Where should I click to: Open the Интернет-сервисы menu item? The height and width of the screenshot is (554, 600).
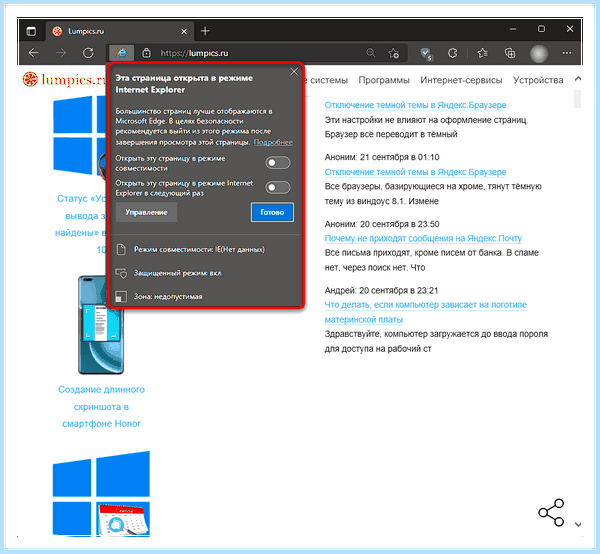coord(461,80)
